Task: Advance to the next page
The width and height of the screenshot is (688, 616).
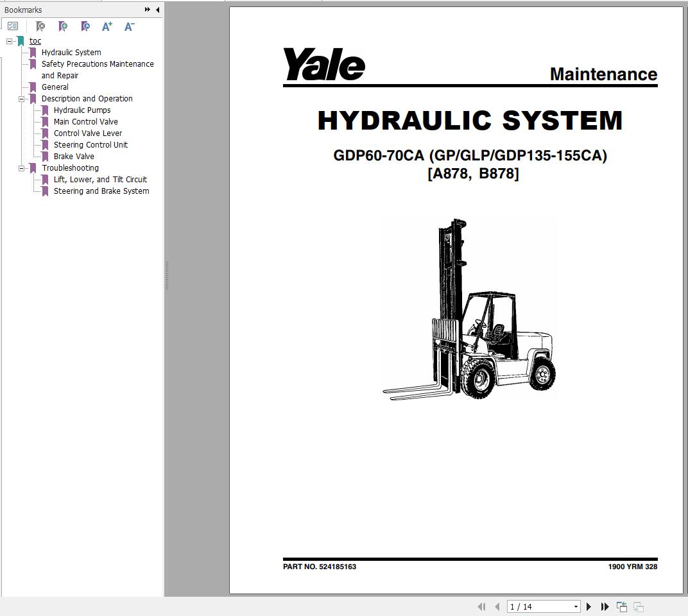Action: click(x=589, y=606)
